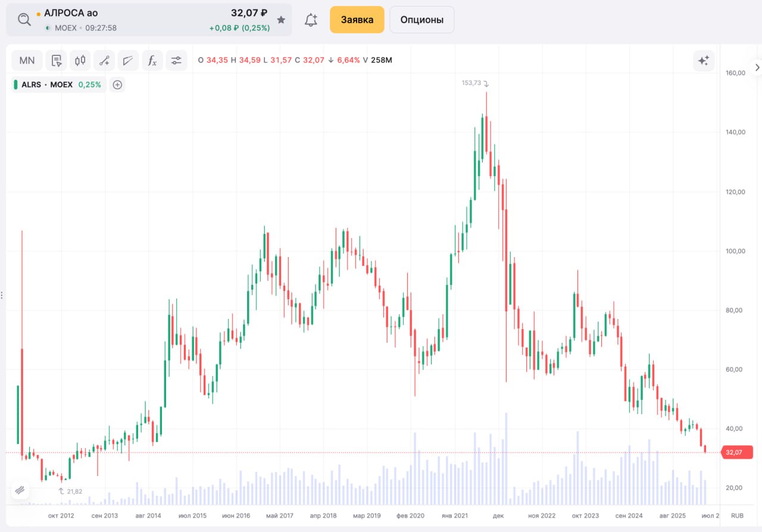Click the АЛРОСА ао ticker name field
This screenshot has width=762, height=532.
(71, 13)
